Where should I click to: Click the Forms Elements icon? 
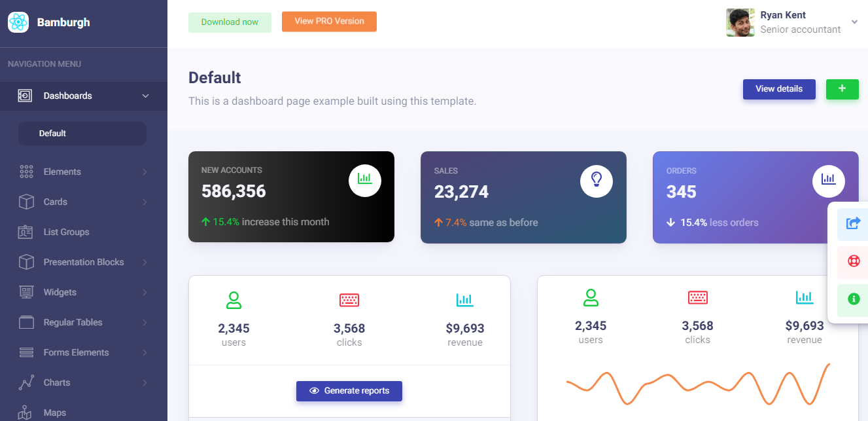pyautogui.click(x=26, y=352)
